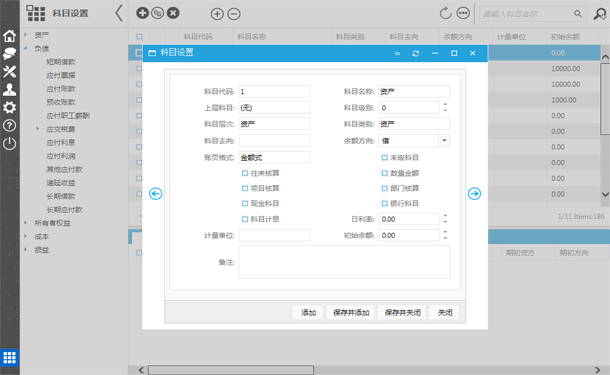Click the horizontal scrollbar thumb at bottom
Screen dimensions: 610x375
click(231, 370)
